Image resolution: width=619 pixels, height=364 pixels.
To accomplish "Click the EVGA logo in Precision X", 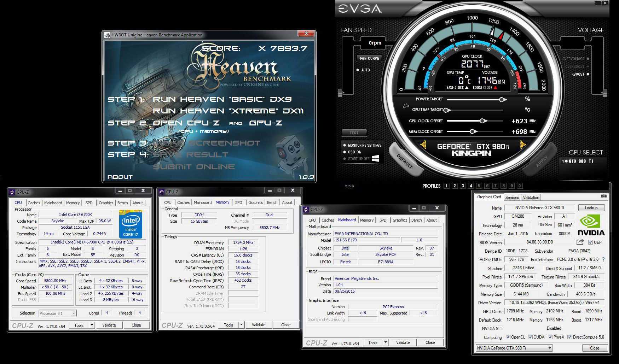I will click(x=360, y=8).
